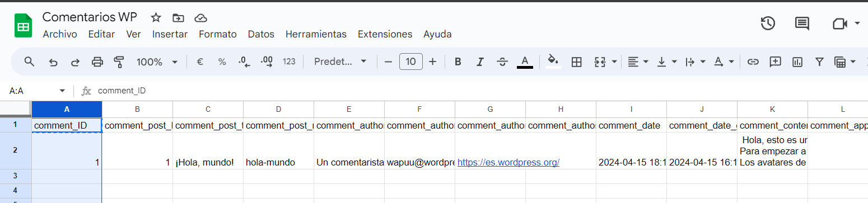Open vertical align dropdown
This screenshot has height=203, width=868.
pos(666,62)
